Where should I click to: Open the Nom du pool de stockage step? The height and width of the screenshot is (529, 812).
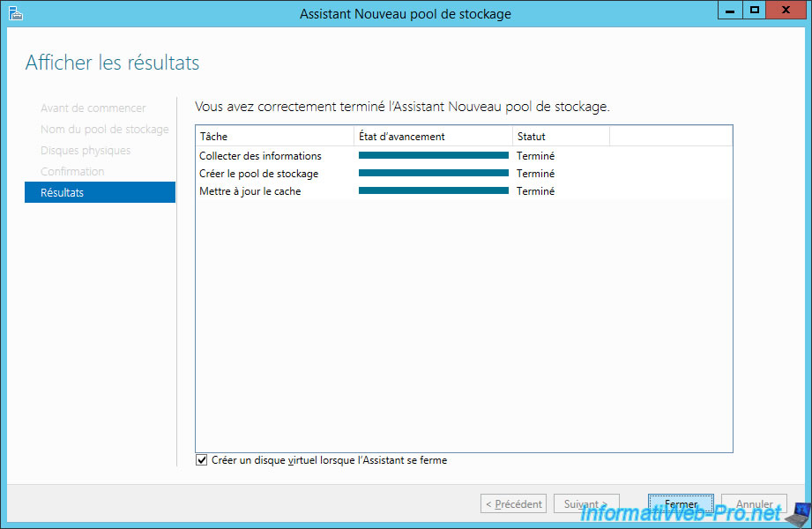pyautogui.click(x=104, y=129)
